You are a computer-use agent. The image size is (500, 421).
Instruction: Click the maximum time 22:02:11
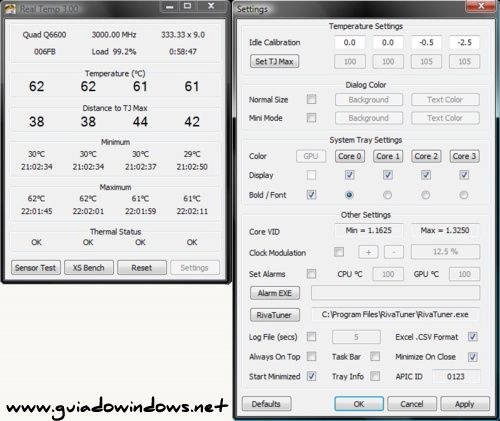pos(192,211)
